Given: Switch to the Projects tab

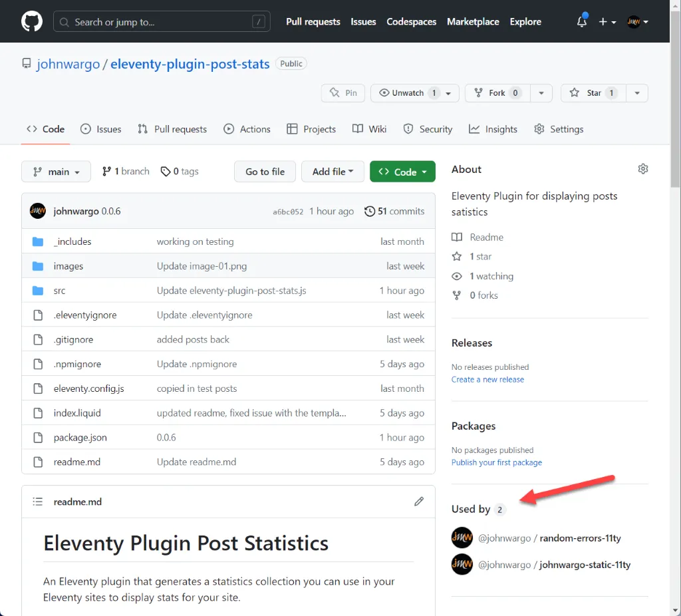Looking at the screenshot, I should [311, 129].
